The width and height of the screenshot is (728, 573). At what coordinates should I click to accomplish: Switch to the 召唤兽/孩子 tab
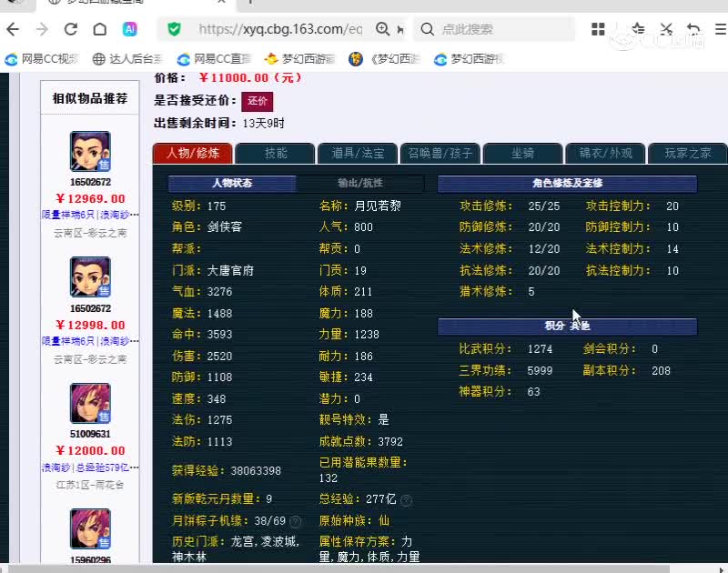[x=440, y=153]
